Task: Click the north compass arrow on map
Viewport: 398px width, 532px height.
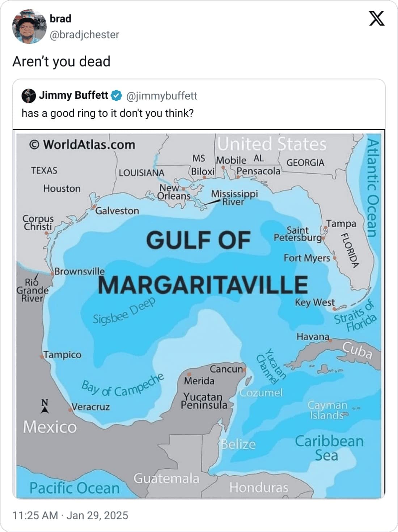Action: (45, 406)
